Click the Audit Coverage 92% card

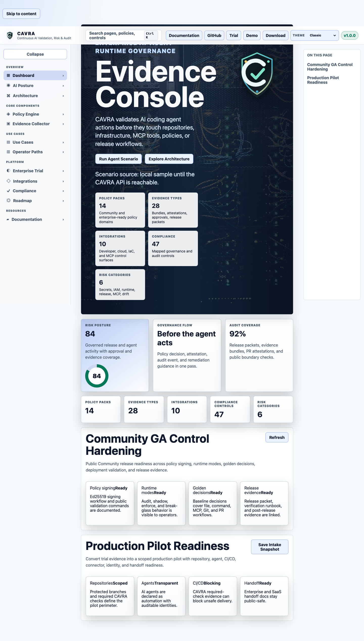click(x=259, y=355)
